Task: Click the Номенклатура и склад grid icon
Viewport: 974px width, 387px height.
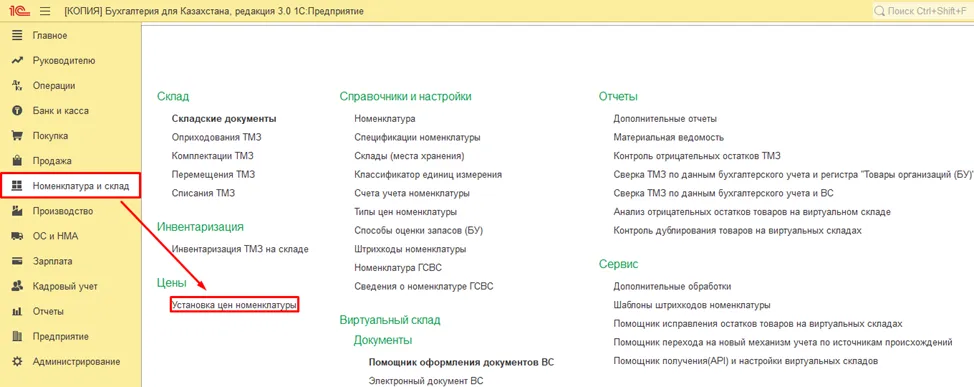Action: pyautogui.click(x=17, y=186)
